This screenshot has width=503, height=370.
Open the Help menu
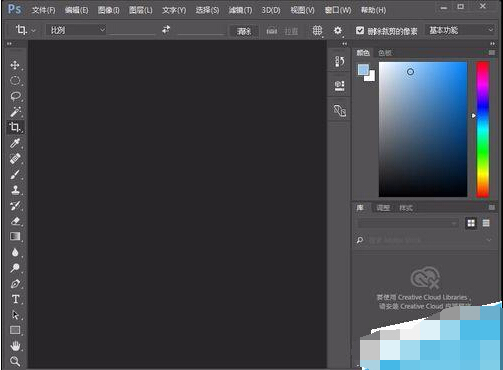pyautogui.click(x=373, y=10)
